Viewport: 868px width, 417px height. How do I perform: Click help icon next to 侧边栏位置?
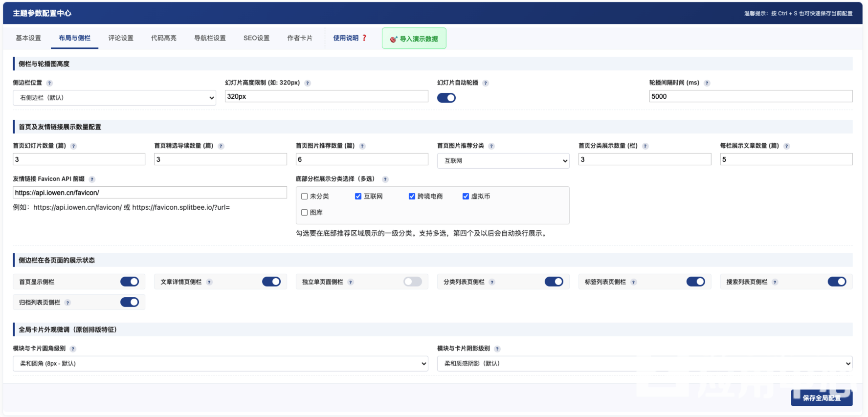(x=49, y=83)
